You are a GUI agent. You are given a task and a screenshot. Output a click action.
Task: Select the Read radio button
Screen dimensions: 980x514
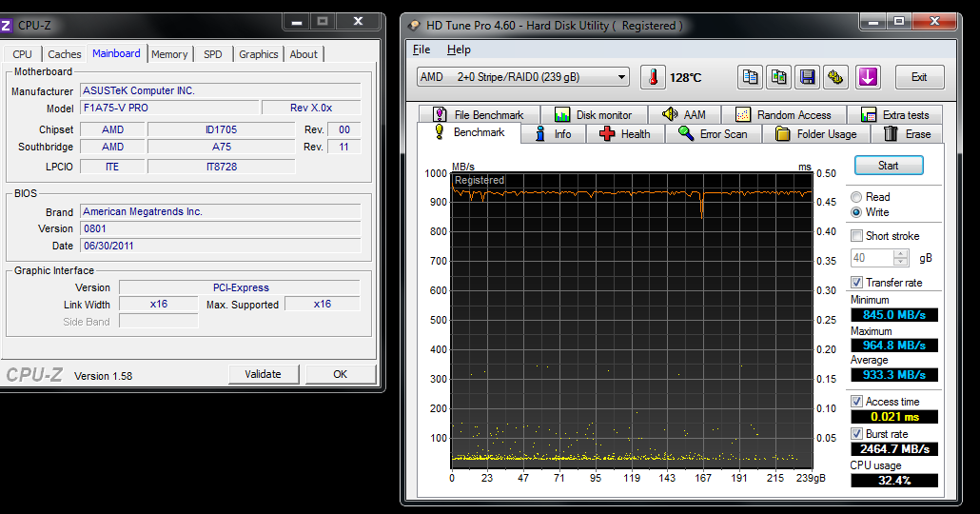point(856,197)
